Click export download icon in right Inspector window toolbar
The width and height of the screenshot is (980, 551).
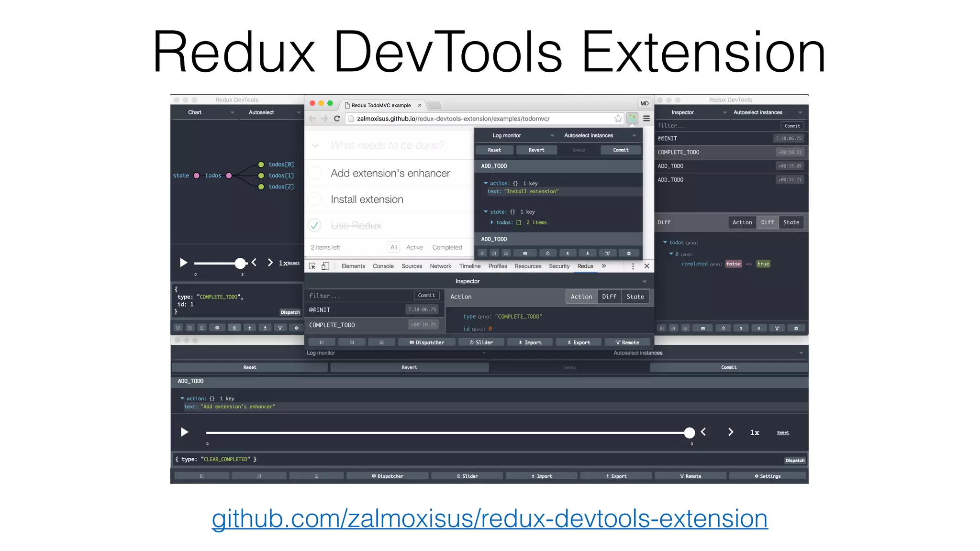(x=759, y=328)
